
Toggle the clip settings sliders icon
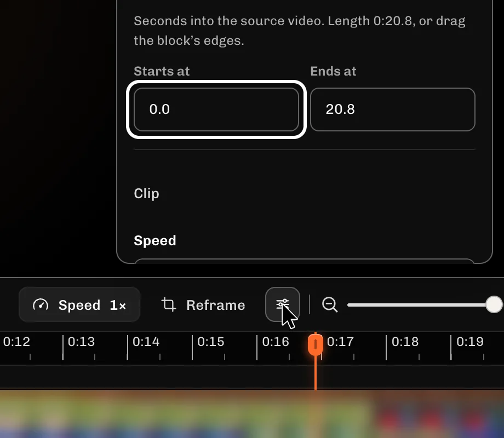point(283,304)
